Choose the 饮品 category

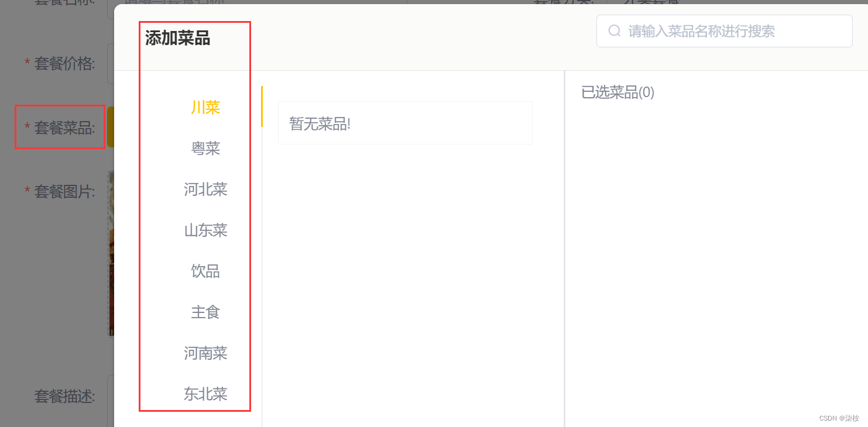point(205,271)
